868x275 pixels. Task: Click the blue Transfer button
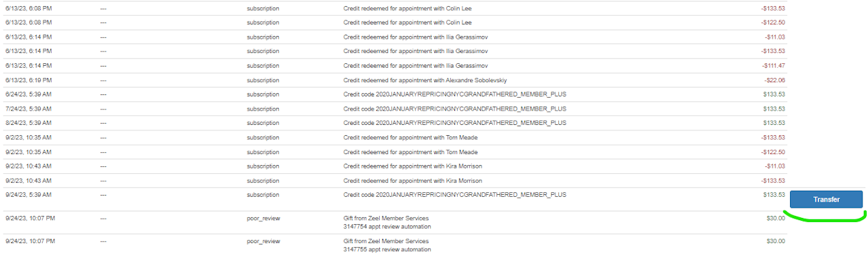(826, 200)
